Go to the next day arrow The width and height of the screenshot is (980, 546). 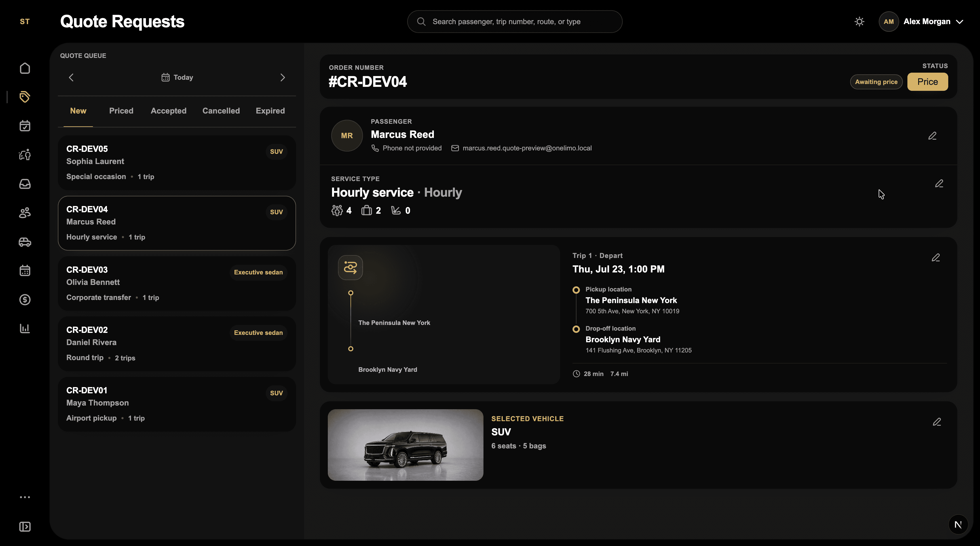[282, 77]
